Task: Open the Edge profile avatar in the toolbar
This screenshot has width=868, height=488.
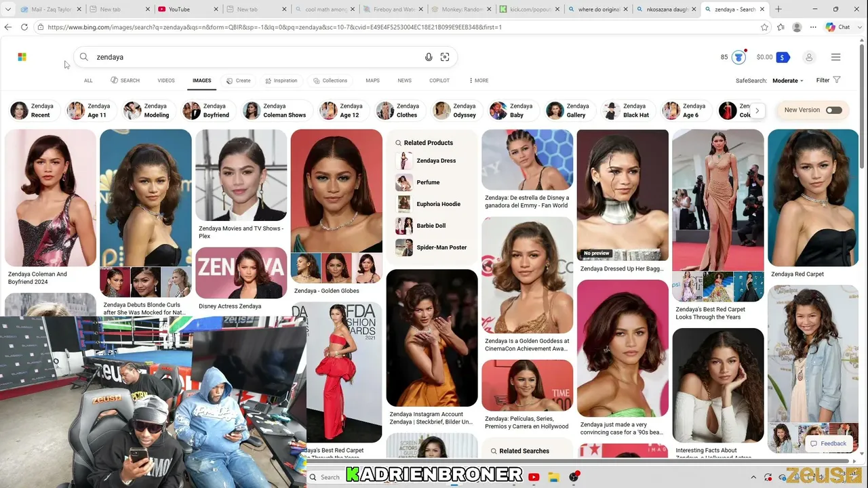Action: (x=797, y=27)
